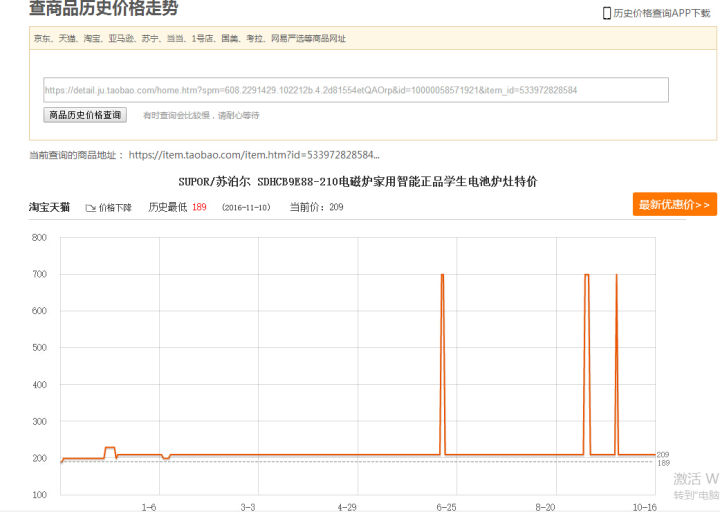Click the 209 end-of-line price label
Viewport: 720px width, 512px height.
coord(663,455)
